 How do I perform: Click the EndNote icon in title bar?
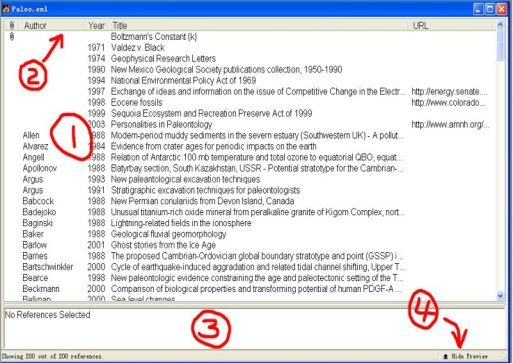5,9
